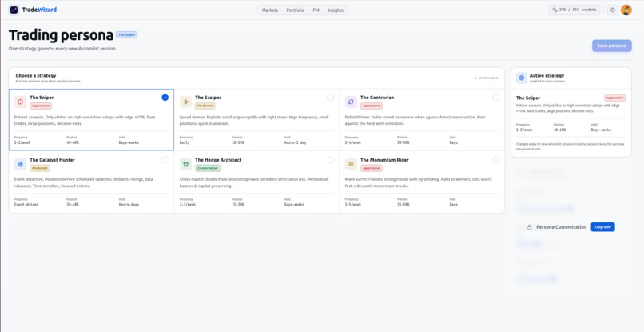Click The Contrarian arrows icon
Viewport: 644px width, 332px height.
click(x=351, y=102)
